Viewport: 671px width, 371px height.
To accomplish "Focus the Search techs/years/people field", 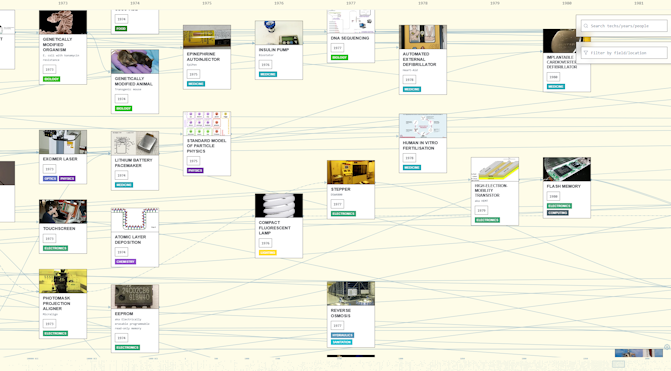I will click(623, 26).
